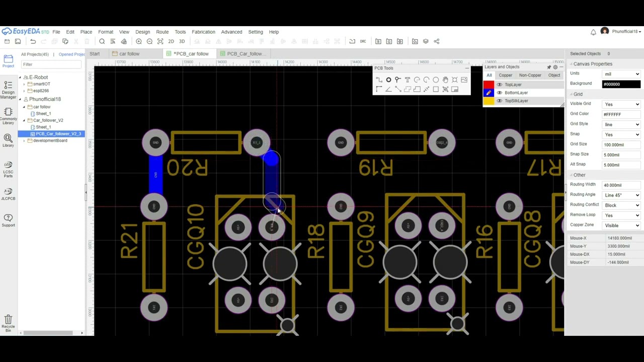The image size is (644, 362).
Task: Click the Routing Width input field
Action: 621,185
